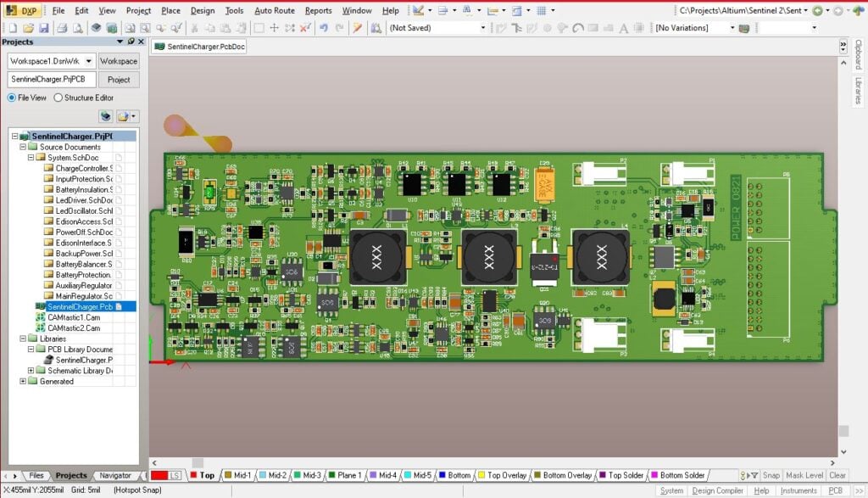
Task: Click the vertical scrollbar down arrow
Action: [x=843, y=452]
